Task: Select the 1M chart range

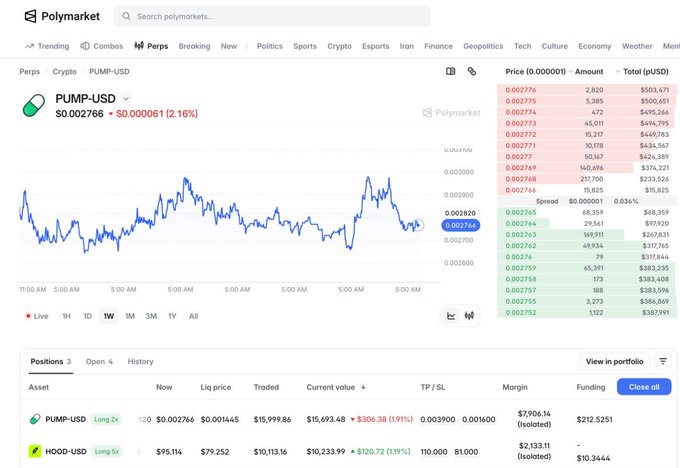Action: [130, 316]
